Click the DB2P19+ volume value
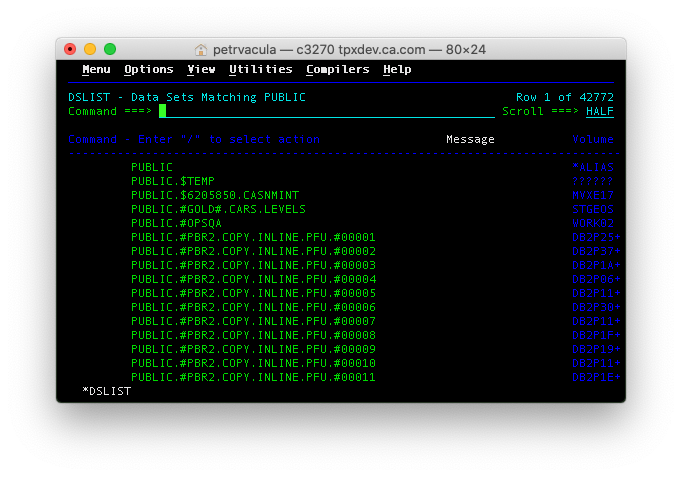This screenshot has height=477, width=682. 596,349
